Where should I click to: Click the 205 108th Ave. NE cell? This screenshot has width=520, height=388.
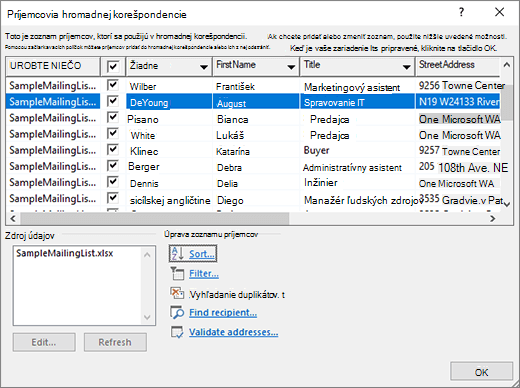point(458,167)
